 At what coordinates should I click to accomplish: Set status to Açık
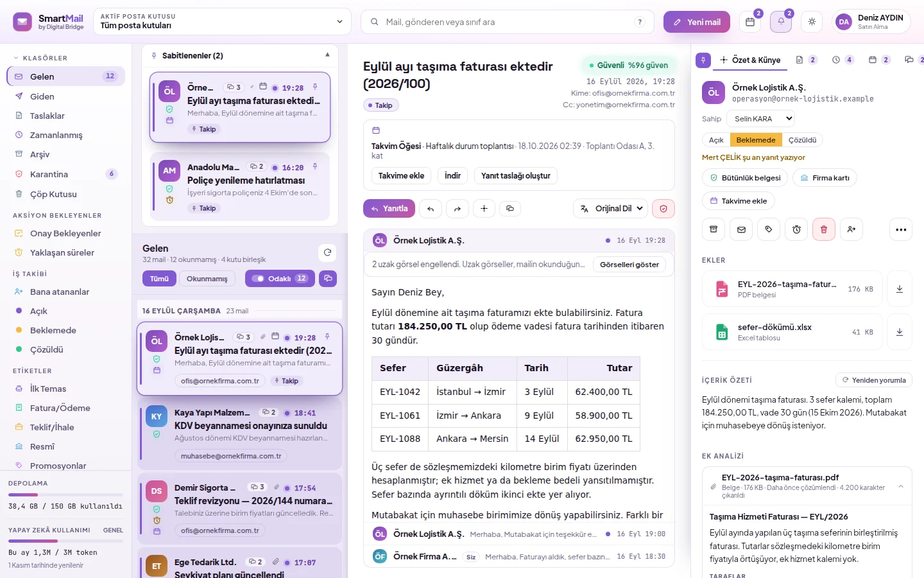click(x=716, y=140)
